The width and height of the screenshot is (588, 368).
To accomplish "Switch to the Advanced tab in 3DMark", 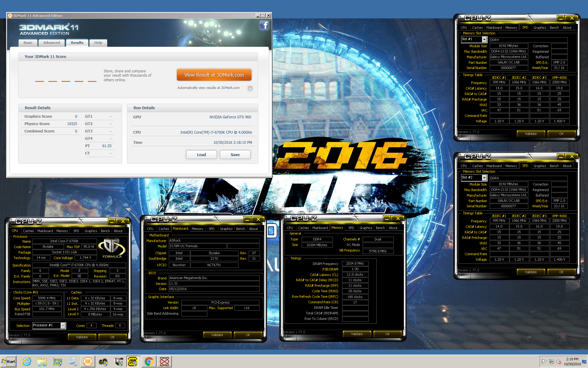I will click(51, 43).
